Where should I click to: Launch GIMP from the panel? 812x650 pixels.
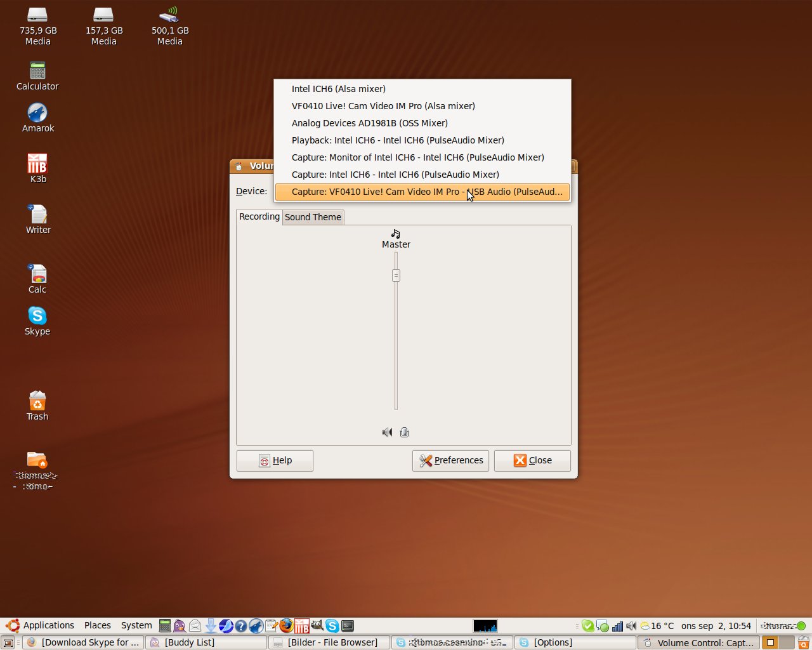click(317, 626)
